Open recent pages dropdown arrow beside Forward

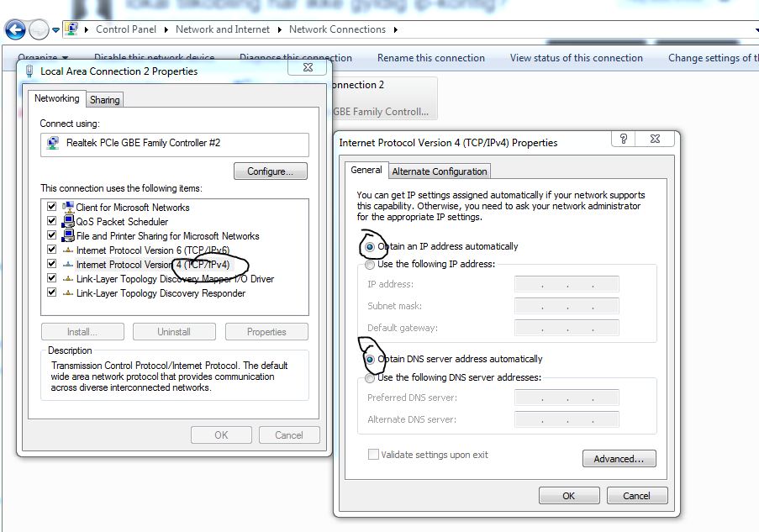coord(55,30)
